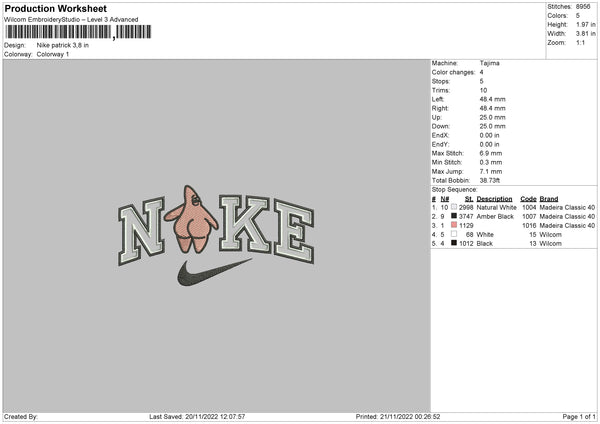The width and height of the screenshot is (600, 424).
Task: Click the Stitches value '8956'
Action: 583,7
